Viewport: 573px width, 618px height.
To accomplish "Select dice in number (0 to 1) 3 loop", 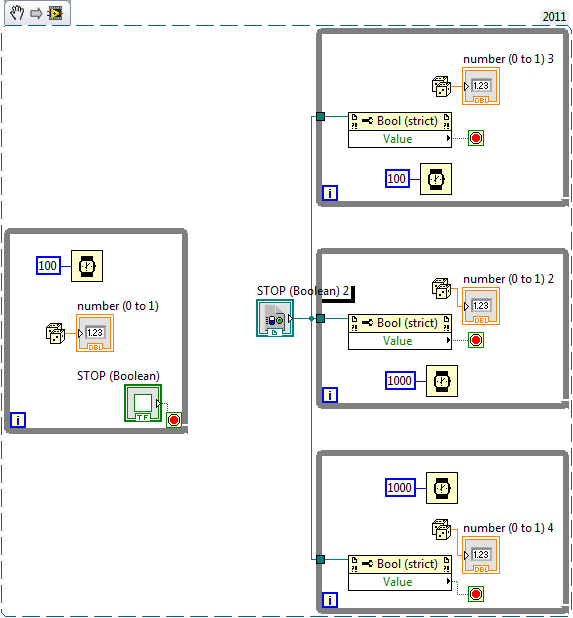I will point(441,86).
